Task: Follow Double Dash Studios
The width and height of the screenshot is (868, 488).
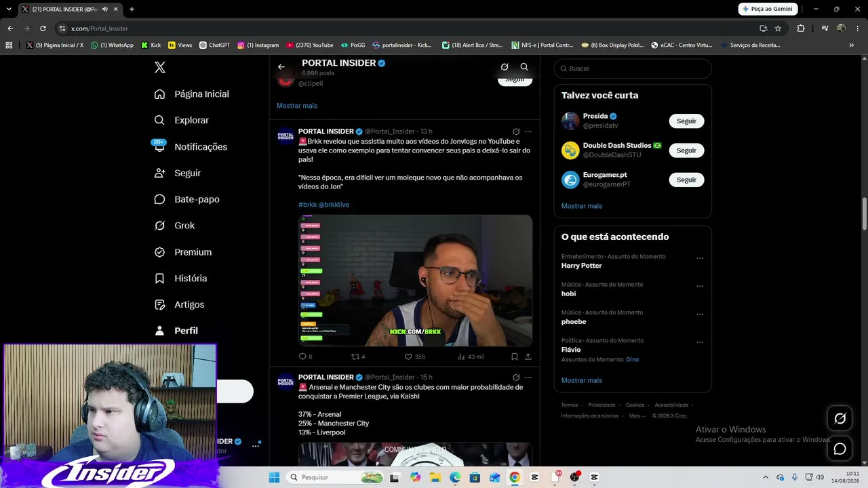Action: click(686, 150)
